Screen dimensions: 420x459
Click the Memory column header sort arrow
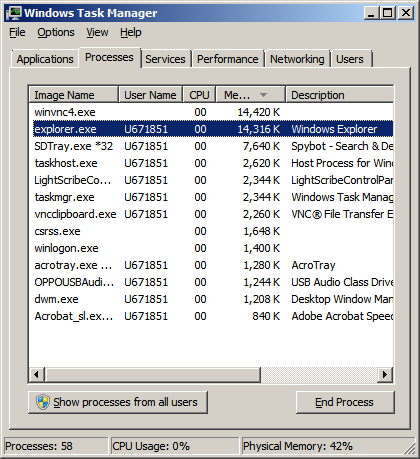click(x=264, y=95)
